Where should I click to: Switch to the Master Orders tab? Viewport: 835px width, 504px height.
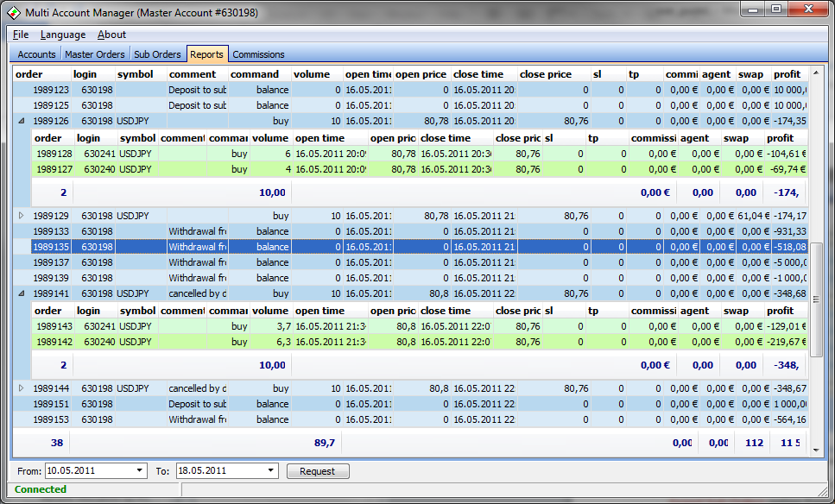95,54
